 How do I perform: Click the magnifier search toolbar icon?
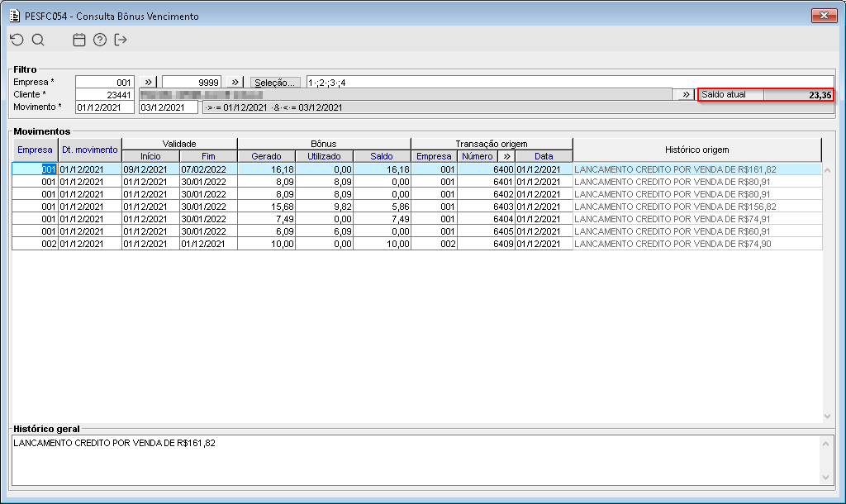click(x=38, y=40)
